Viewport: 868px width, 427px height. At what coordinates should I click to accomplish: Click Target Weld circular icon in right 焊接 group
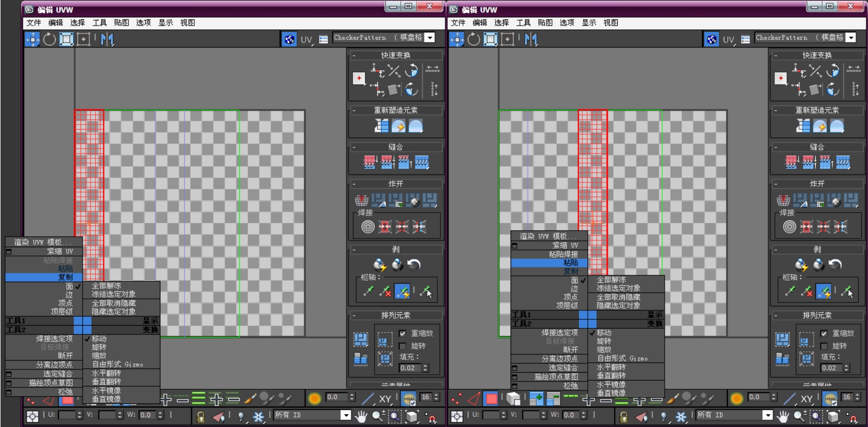[x=790, y=227]
